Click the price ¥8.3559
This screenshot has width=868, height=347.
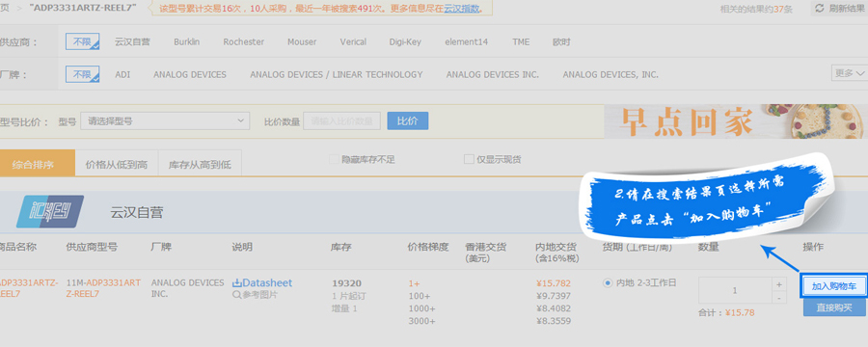554,321
